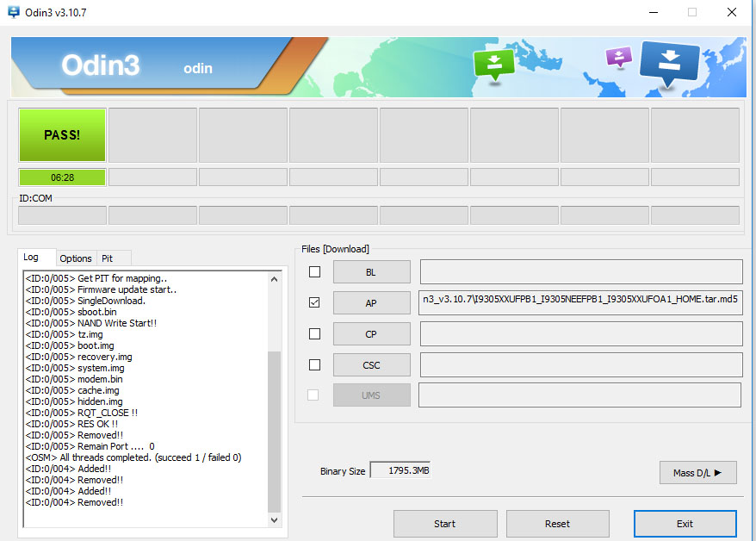Click the BL file browse button
The image size is (756, 541).
click(x=372, y=272)
